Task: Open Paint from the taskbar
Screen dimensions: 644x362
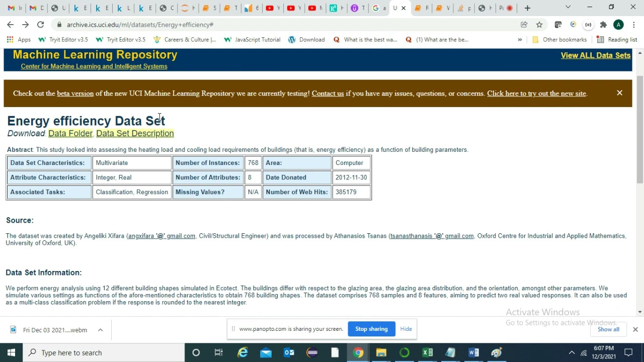Action: pyautogui.click(x=497, y=352)
